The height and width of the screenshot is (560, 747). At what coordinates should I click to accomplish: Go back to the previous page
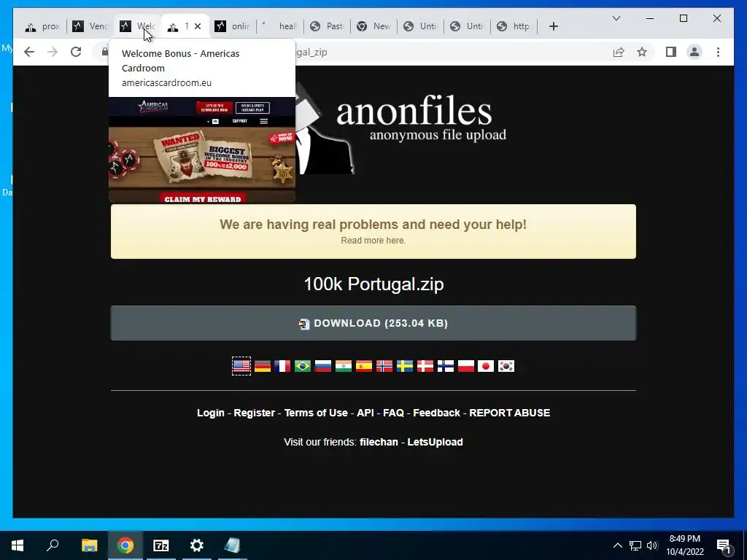29,52
